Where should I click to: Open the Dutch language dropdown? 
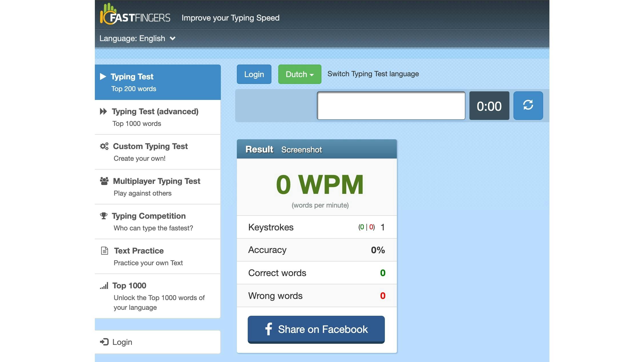point(299,74)
